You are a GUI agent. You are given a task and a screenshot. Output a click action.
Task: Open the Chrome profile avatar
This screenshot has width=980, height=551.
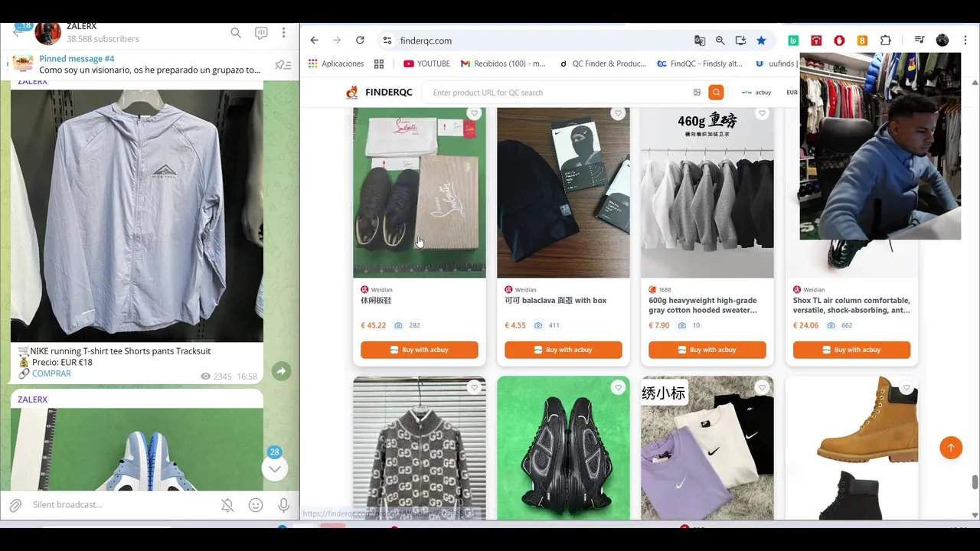942,41
